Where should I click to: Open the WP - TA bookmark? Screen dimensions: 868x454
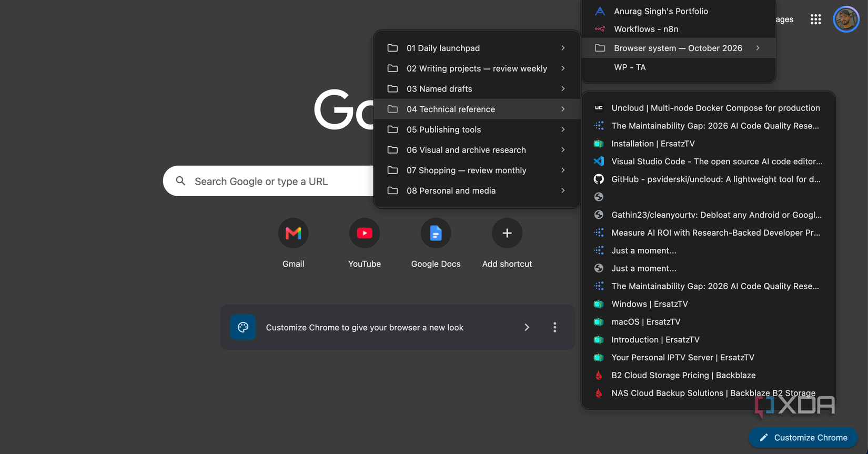679,67
